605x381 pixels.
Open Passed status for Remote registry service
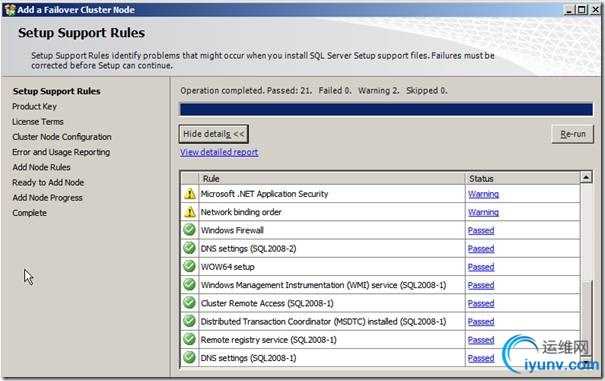[x=481, y=340]
